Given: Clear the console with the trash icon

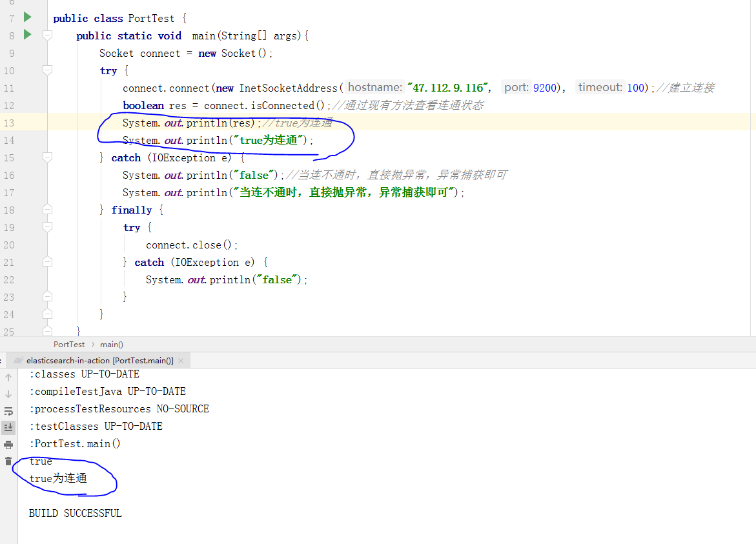Looking at the screenshot, I should (8, 461).
